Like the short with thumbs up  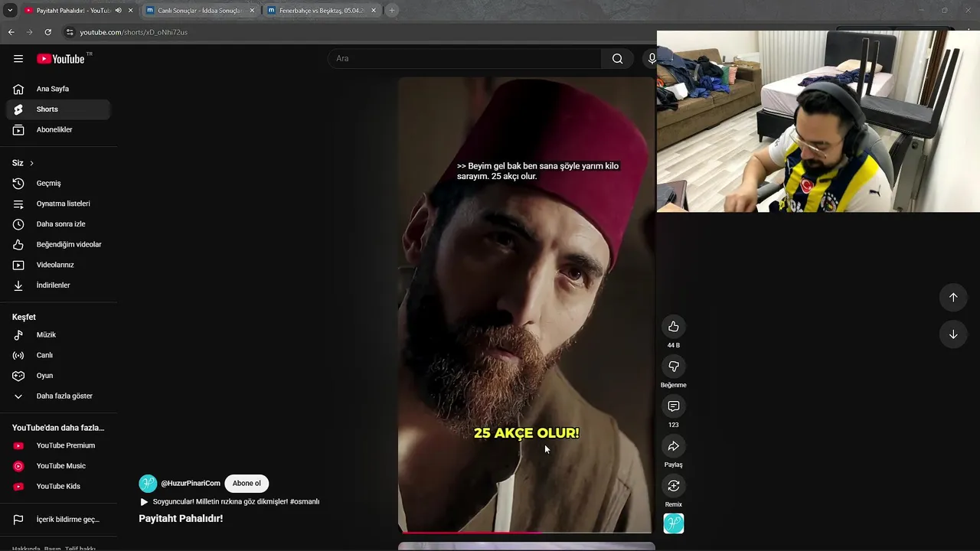click(674, 327)
